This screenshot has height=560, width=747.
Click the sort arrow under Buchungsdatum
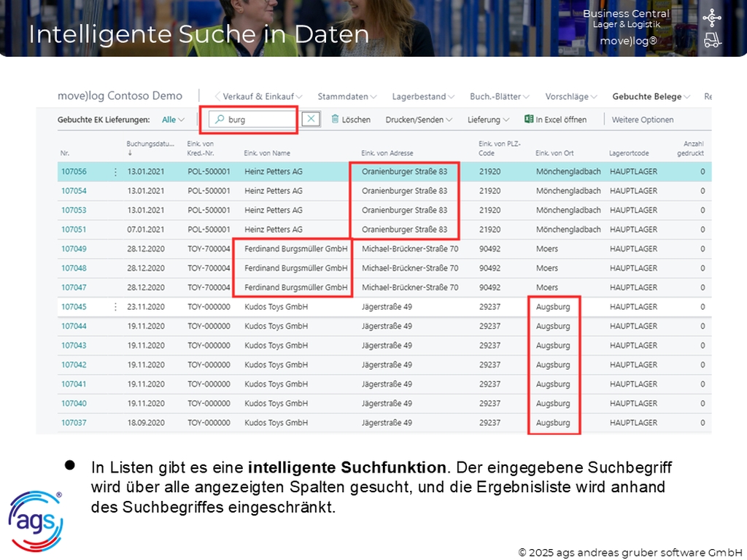click(130, 153)
